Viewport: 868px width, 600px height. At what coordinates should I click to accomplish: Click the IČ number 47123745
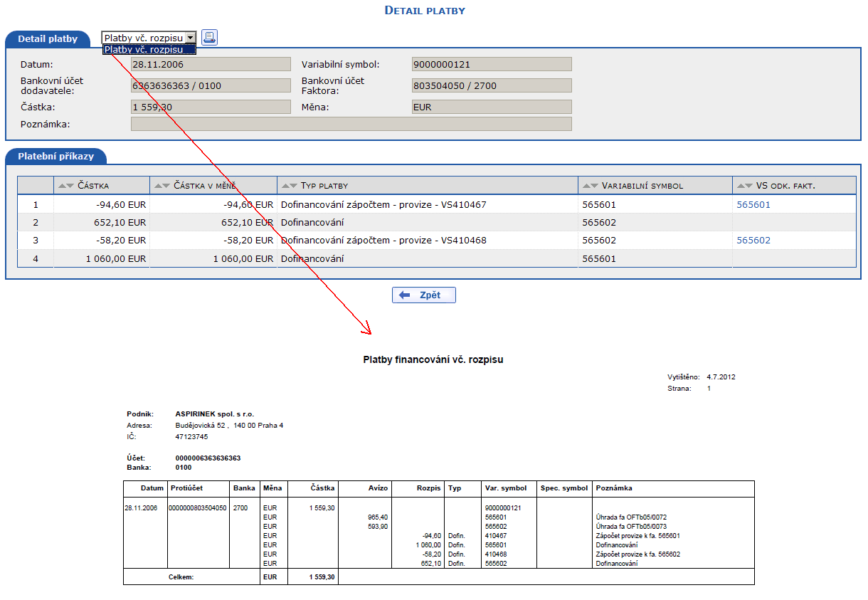[191, 436]
